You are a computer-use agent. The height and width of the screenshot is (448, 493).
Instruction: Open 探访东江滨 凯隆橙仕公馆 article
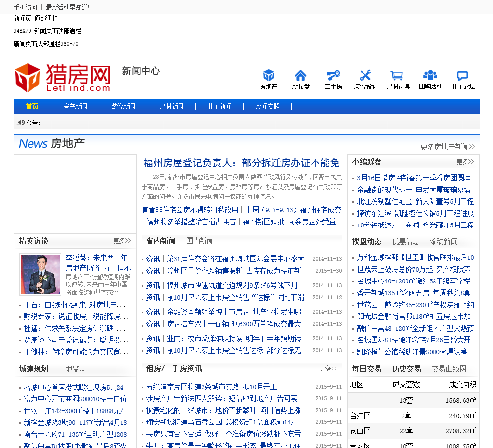[x=415, y=214]
